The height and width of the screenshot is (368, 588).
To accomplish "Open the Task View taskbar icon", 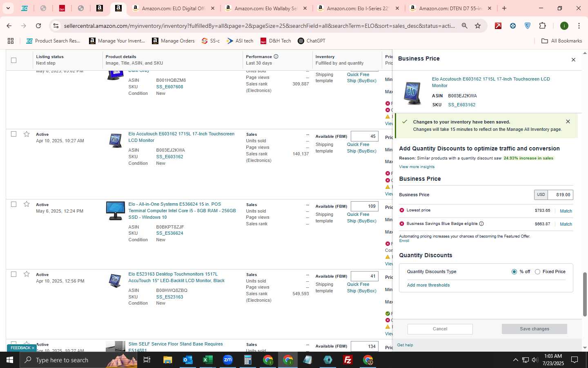I will point(147,360).
